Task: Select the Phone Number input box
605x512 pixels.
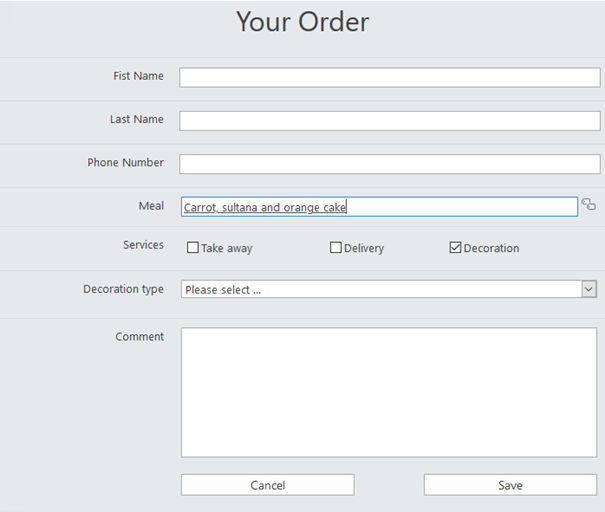Action: tap(390, 164)
